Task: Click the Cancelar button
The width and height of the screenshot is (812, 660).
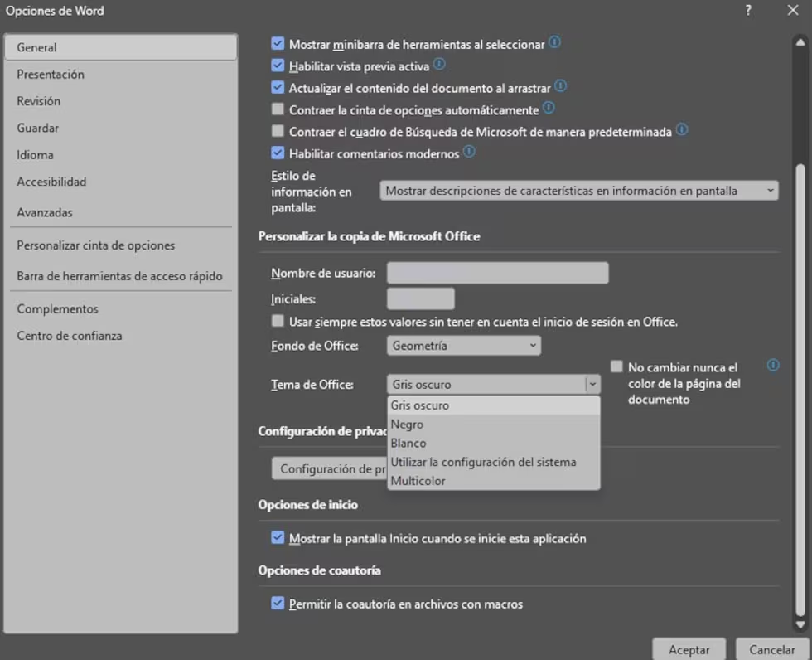Action: (771, 650)
